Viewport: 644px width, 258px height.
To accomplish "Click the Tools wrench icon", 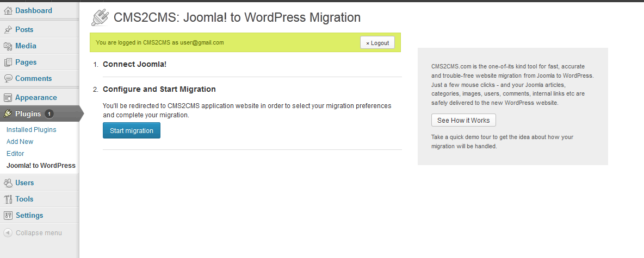I will click(8, 199).
